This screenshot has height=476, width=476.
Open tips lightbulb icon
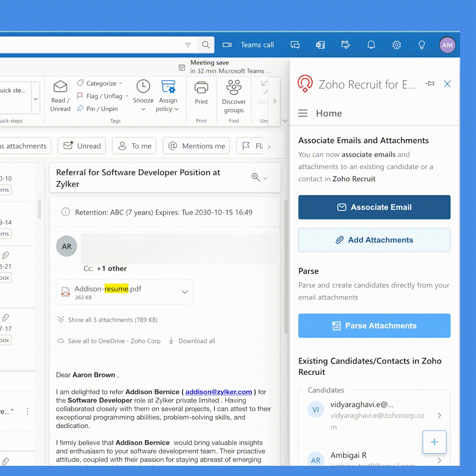422,45
